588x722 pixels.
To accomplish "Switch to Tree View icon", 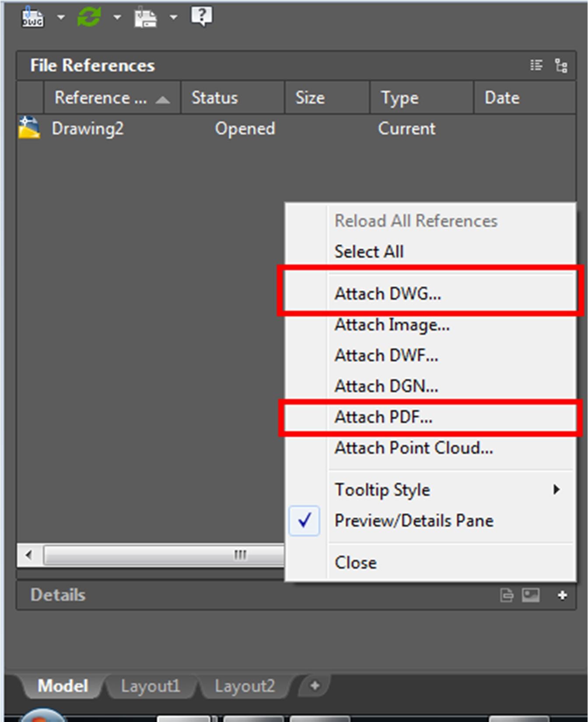I will pos(561,66).
